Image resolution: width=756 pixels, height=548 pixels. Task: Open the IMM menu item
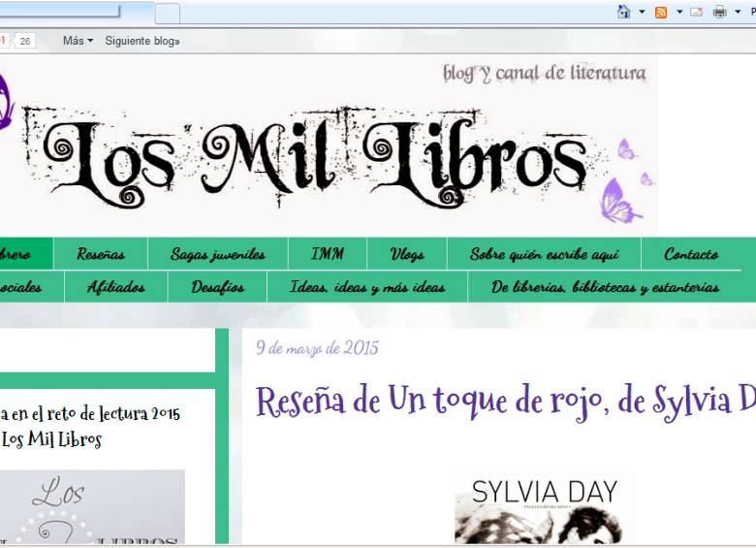(x=328, y=254)
